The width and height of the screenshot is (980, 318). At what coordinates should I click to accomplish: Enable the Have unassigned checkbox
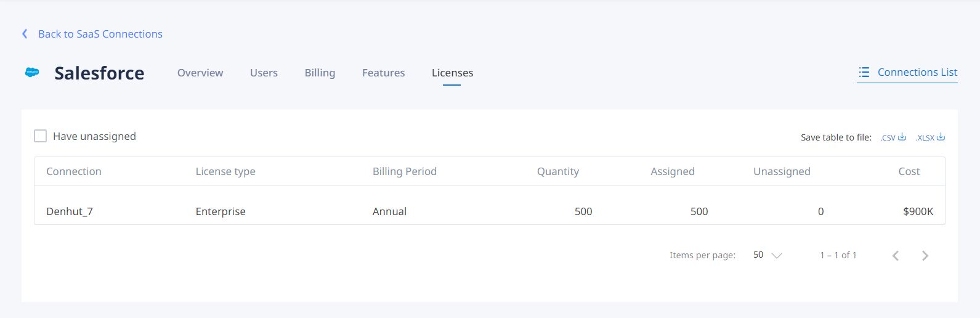pyautogui.click(x=41, y=136)
